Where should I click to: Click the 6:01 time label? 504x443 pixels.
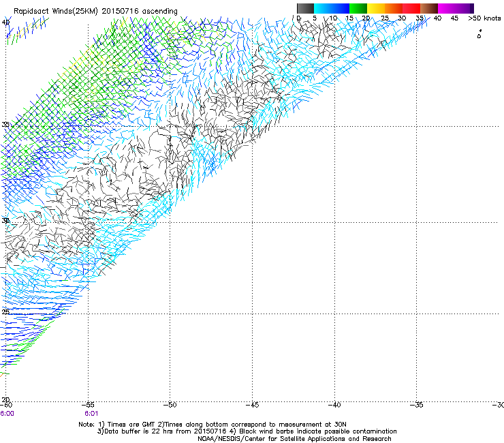91,414
